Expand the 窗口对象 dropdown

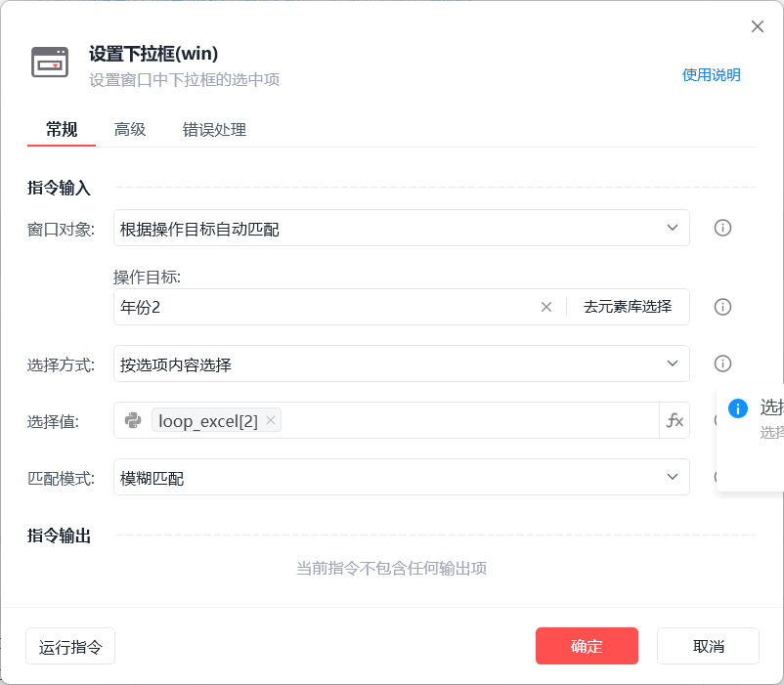[x=402, y=228]
